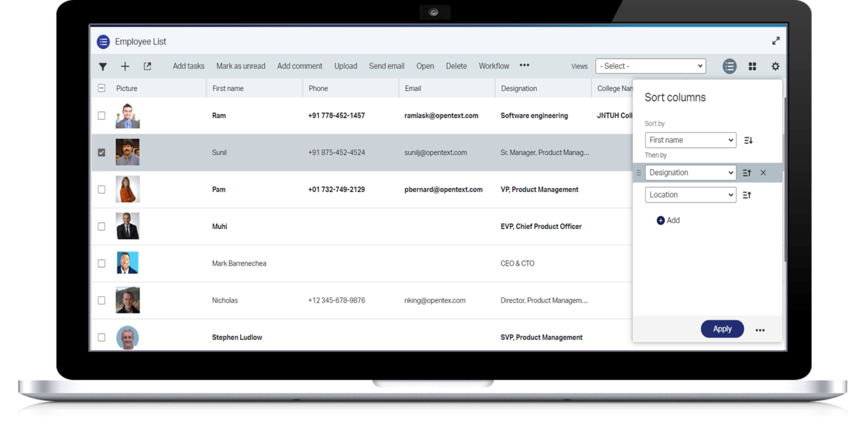
Task: Toggle ascending sort icon beside Location
Action: (x=746, y=195)
